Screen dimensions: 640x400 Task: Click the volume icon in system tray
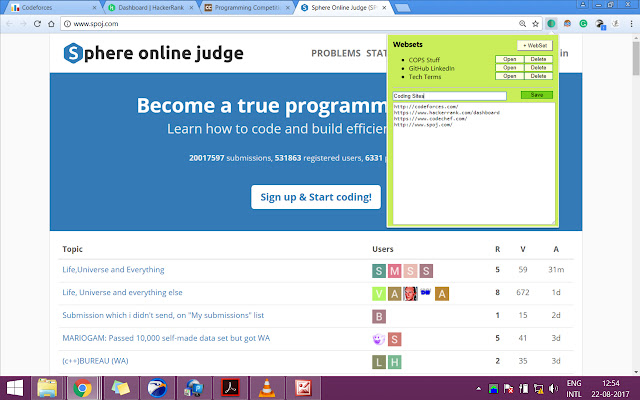(x=553, y=388)
